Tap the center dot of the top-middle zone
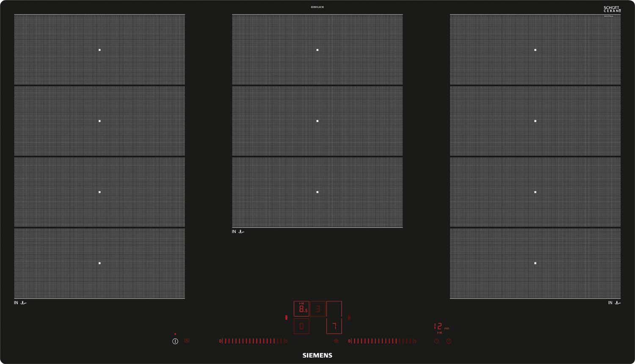 [x=317, y=50]
